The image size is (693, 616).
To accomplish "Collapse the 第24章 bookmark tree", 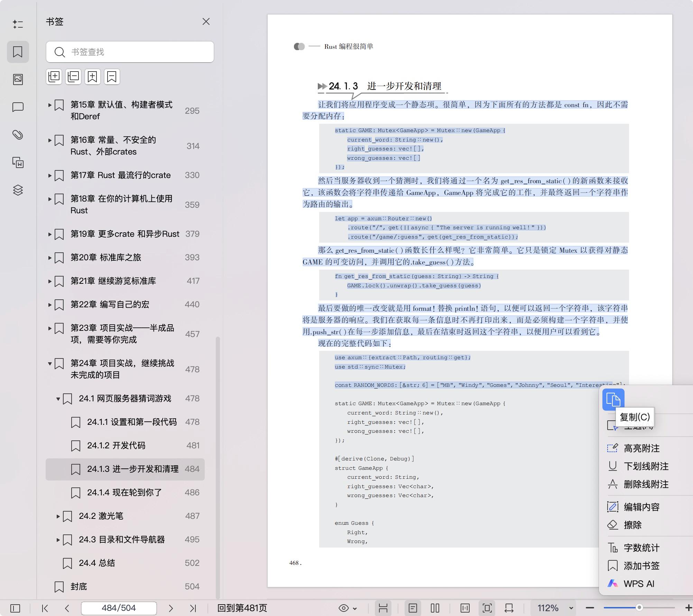I will pyautogui.click(x=50, y=363).
